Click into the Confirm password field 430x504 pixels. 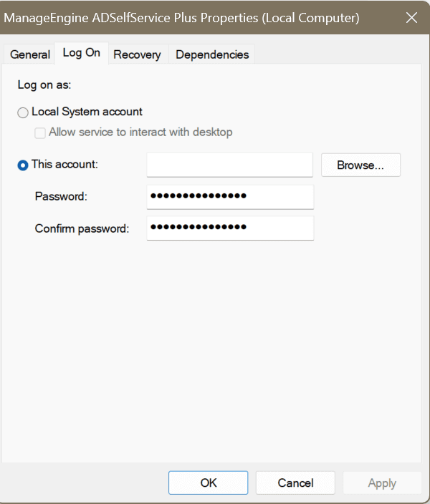[229, 228]
